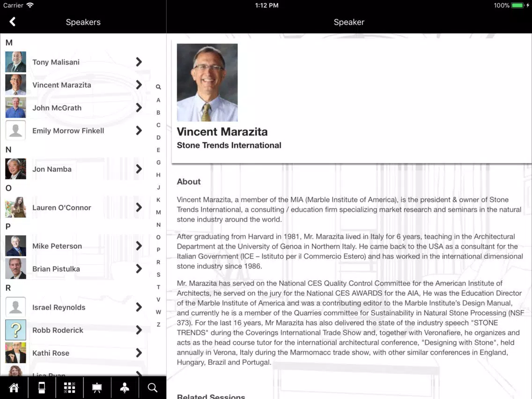
Task: Open the grid menu icon in bottom bar
Action: click(x=70, y=387)
